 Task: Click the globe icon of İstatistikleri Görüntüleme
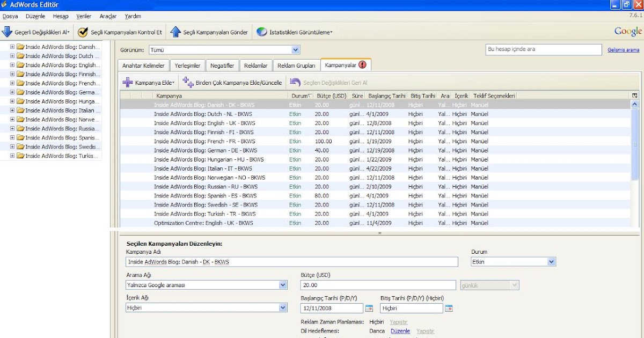(261, 32)
